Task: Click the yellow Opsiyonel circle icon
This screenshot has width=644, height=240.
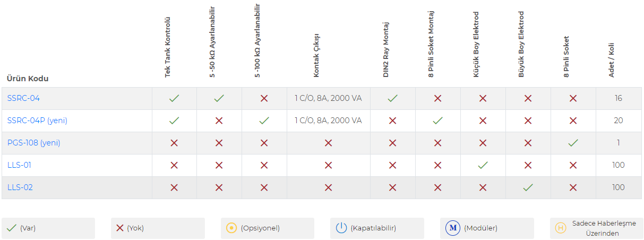Action: point(231,228)
